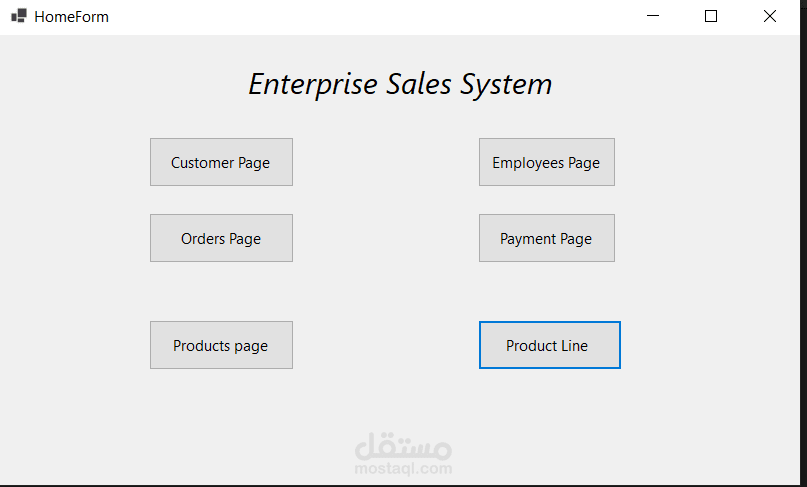This screenshot has width=807, height=487.
Task: Open the Customer Page
Action: pyautogui.click(x=221, y=162)
